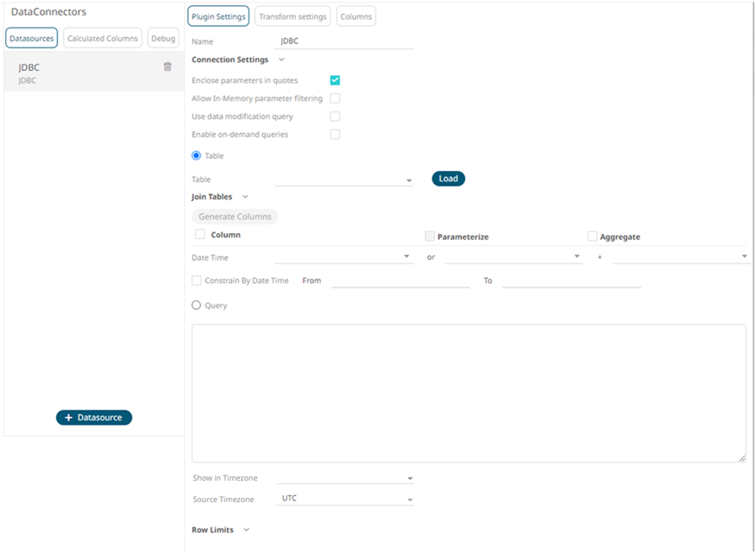Delete the JDBC datasource with trash icon
This screenshot has height=554, width=756.
(167, 66)
